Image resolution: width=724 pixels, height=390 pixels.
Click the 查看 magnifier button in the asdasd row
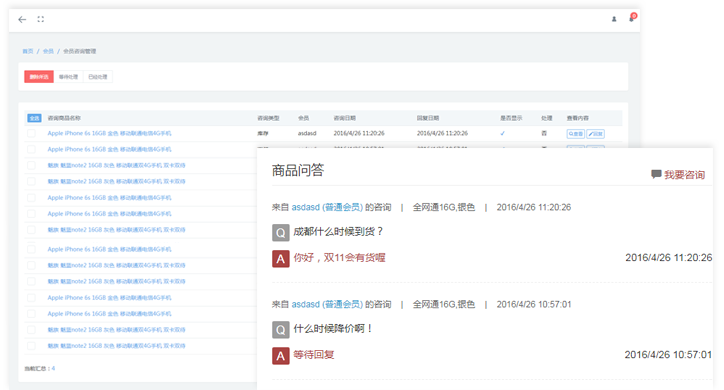576,134
